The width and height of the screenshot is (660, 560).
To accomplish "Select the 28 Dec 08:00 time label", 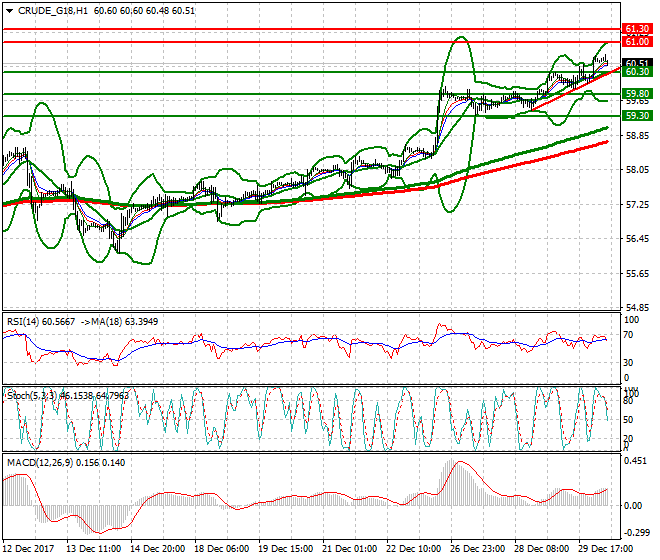I will pos(541,549).
